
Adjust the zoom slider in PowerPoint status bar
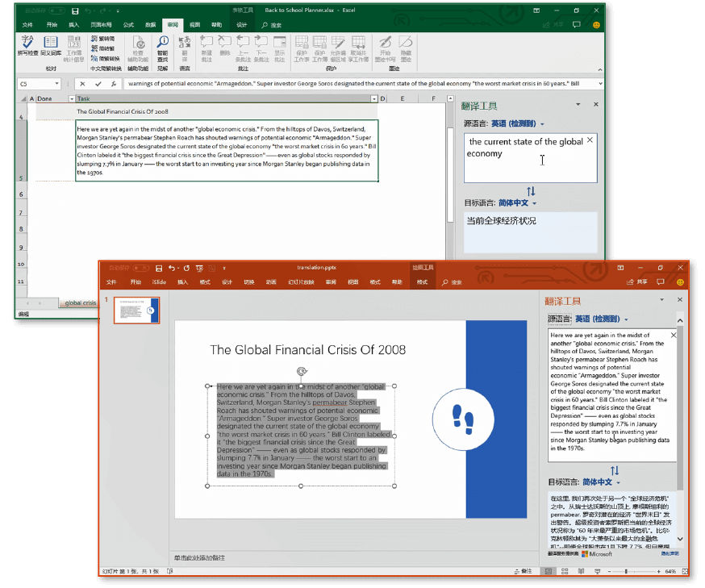627,571
